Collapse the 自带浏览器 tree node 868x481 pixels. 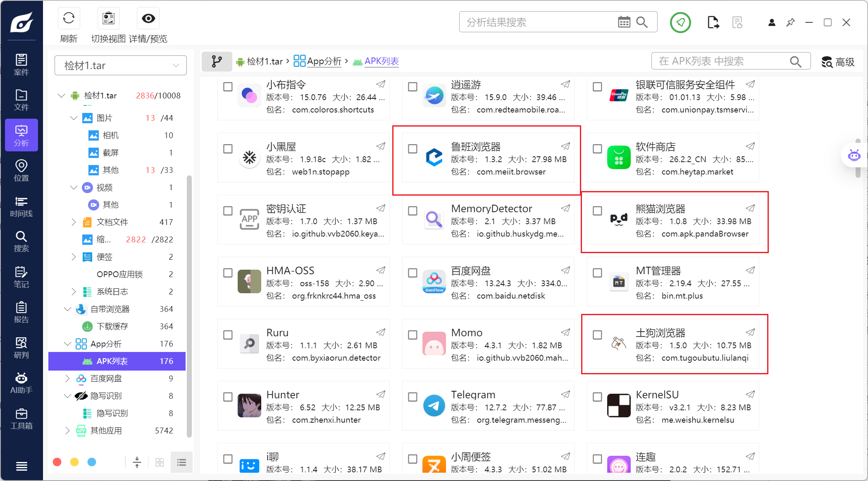67,309
